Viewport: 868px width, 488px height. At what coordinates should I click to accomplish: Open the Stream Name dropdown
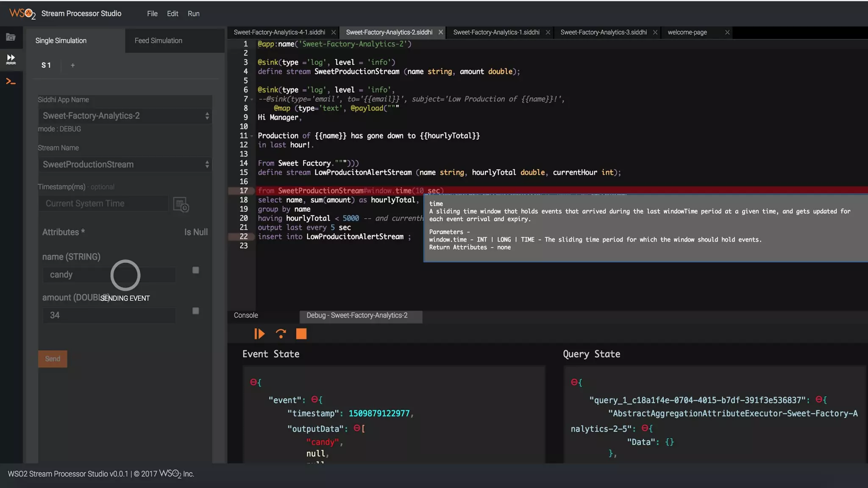(125, 164)
